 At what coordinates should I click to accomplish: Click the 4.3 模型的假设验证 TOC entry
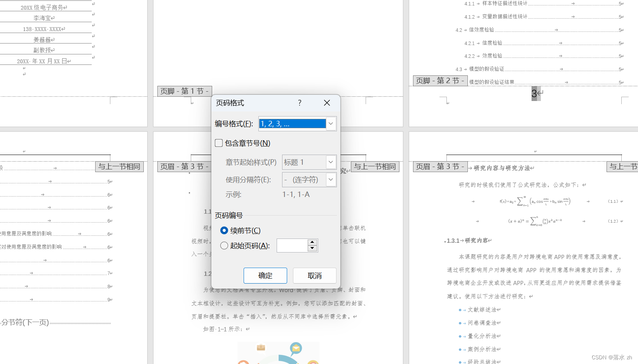click(x=540, y=69)
